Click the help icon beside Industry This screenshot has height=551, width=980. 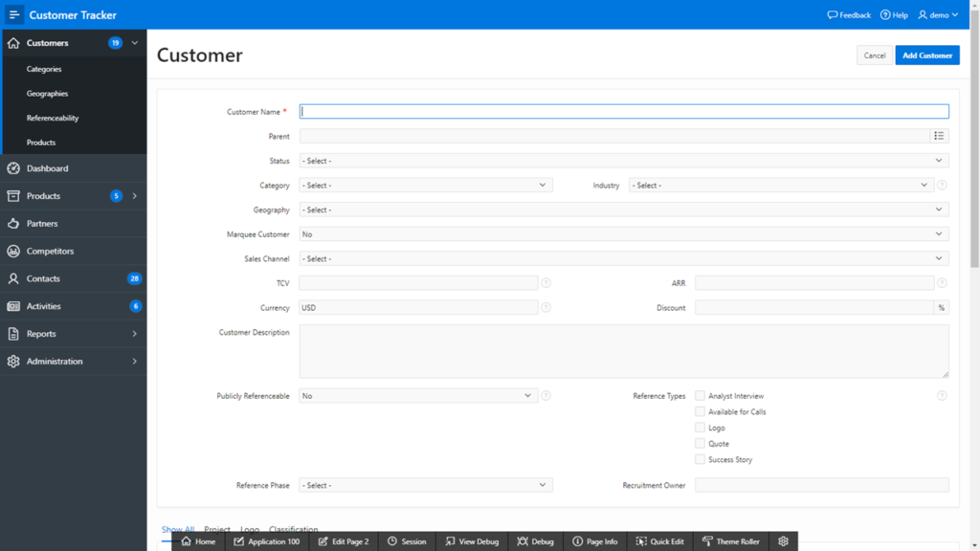pos(942,185)
